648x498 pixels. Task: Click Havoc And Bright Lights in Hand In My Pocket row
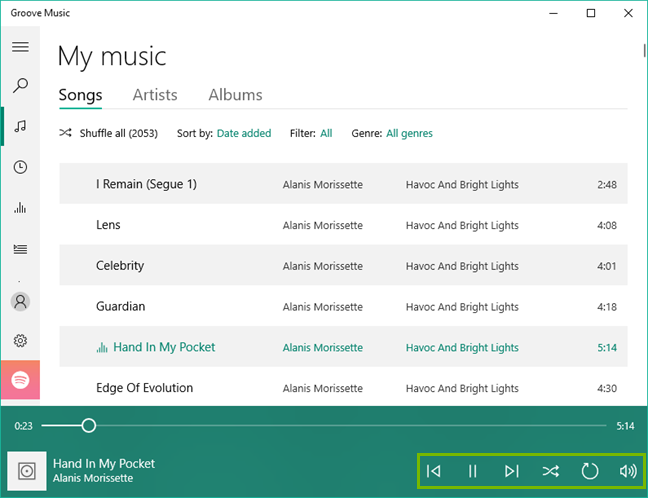(462, 348)
